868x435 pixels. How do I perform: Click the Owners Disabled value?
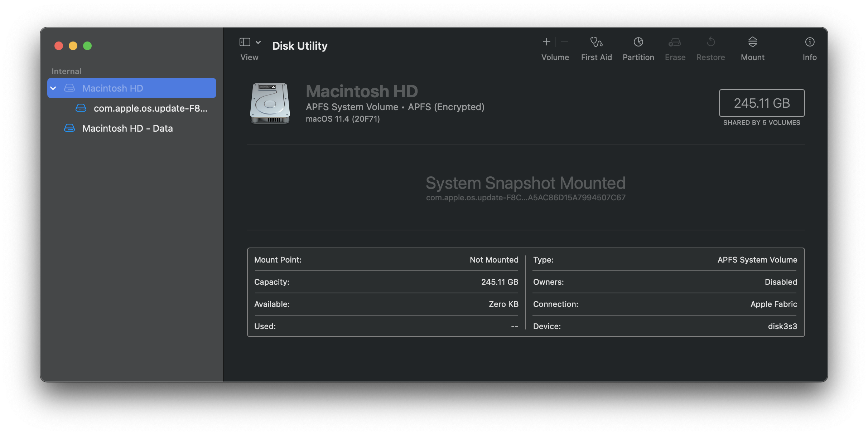click(x=781, y=282)
